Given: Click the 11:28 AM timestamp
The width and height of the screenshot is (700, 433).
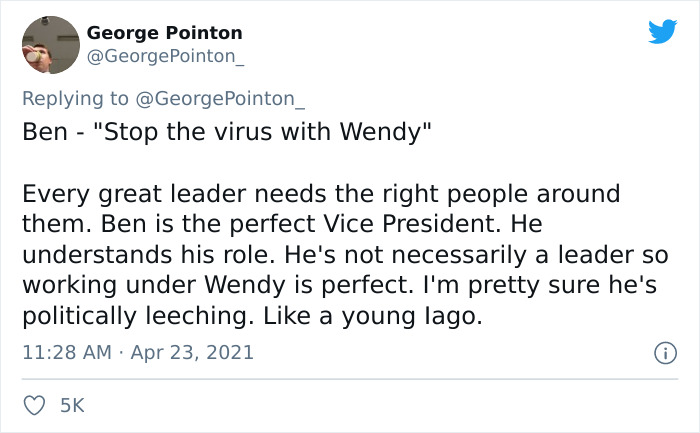Looking at the screenshot, I should (64, 352).
